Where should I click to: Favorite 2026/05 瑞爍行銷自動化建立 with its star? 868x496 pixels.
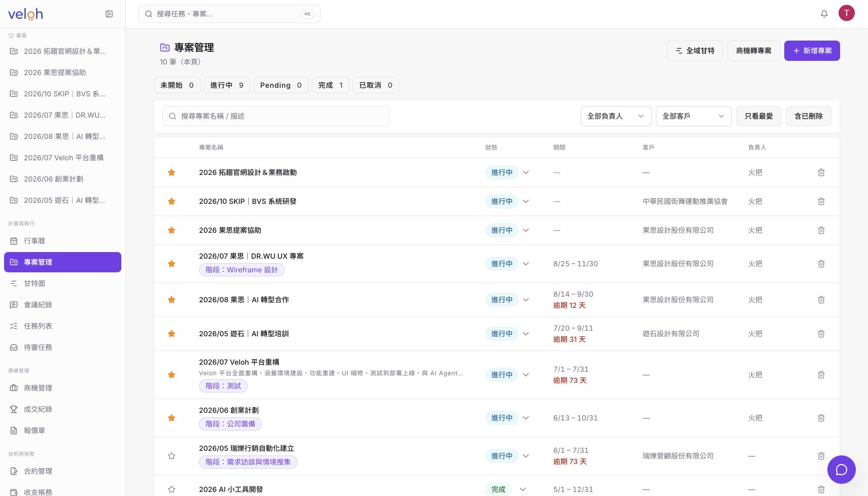click(172, 456)
